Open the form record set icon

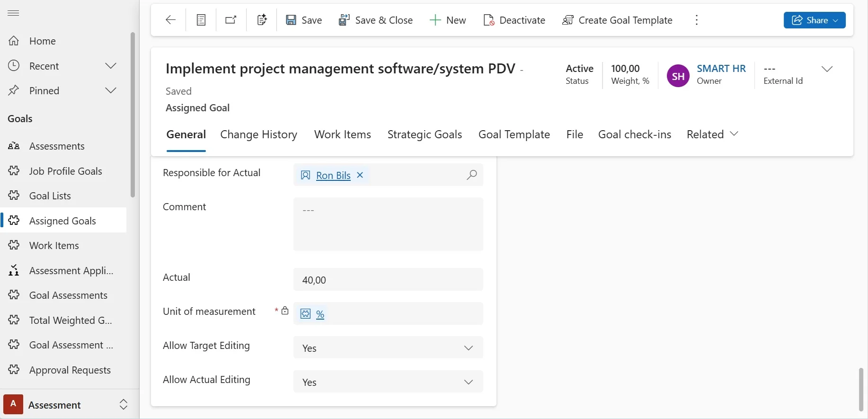pos(201,20)
